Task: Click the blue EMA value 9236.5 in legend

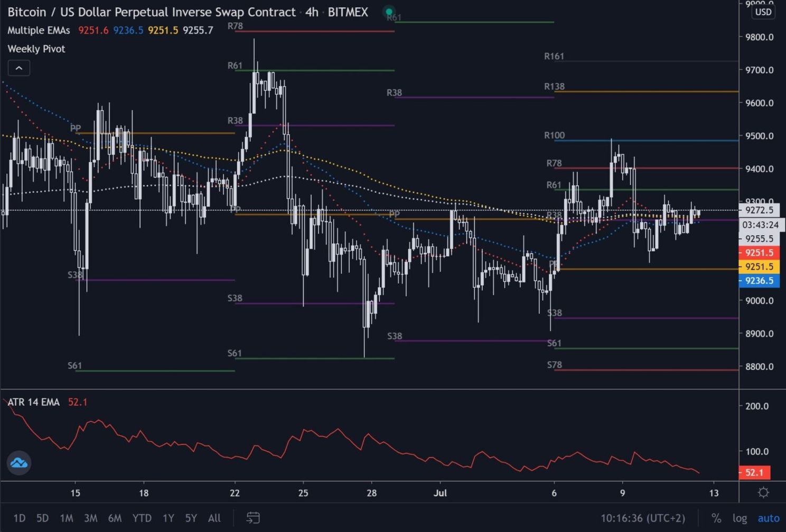Action: tap(128, 30)
